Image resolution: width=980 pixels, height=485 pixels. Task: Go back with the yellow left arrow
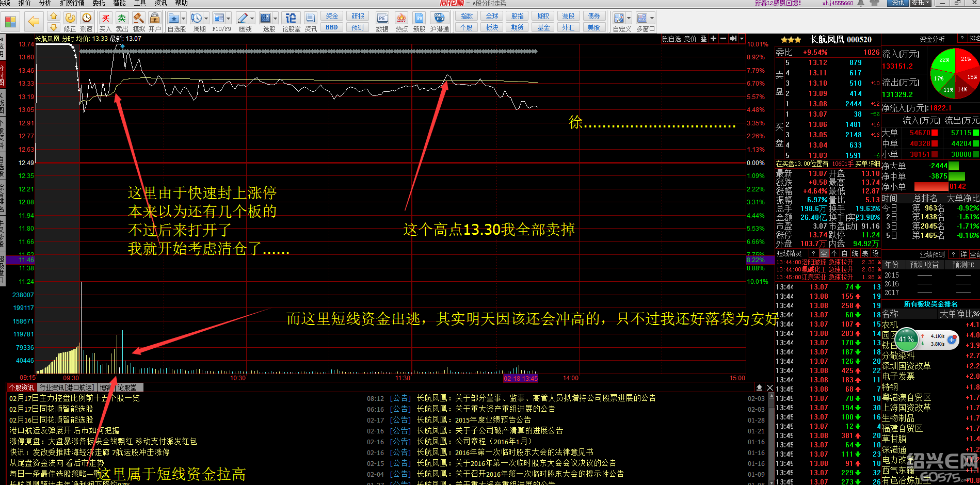(x=34, y=22)
